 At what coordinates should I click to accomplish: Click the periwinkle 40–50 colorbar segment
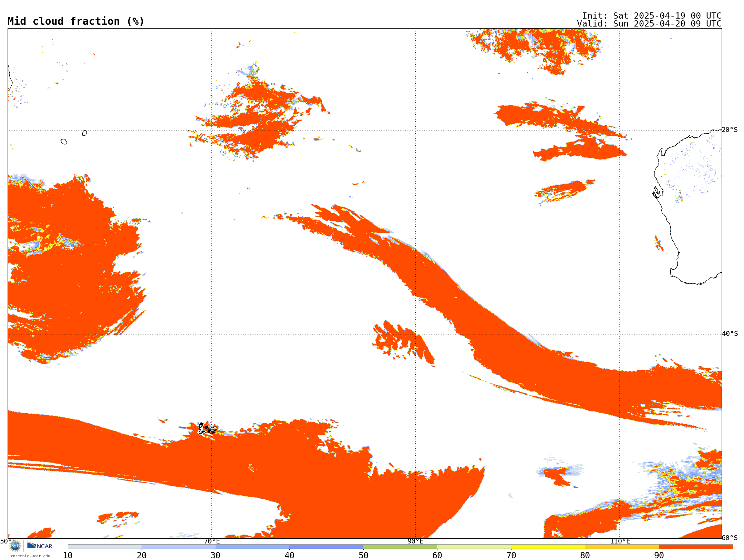click(326, 547)
